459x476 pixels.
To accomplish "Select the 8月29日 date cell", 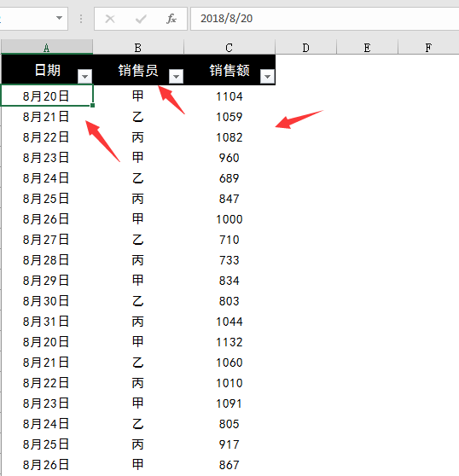I will pos(47,280).
